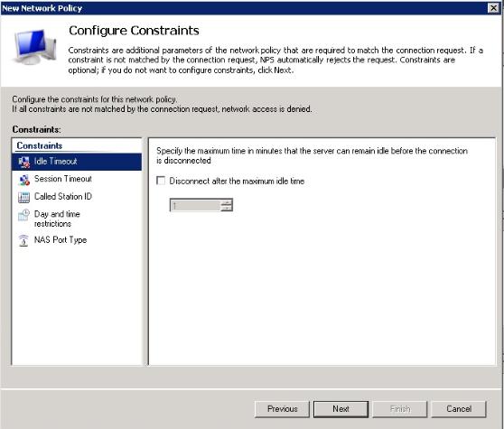This screenshot has width=504, height=429.
Task: Select the Session Timeout constraint label
Action: point(63,179)
